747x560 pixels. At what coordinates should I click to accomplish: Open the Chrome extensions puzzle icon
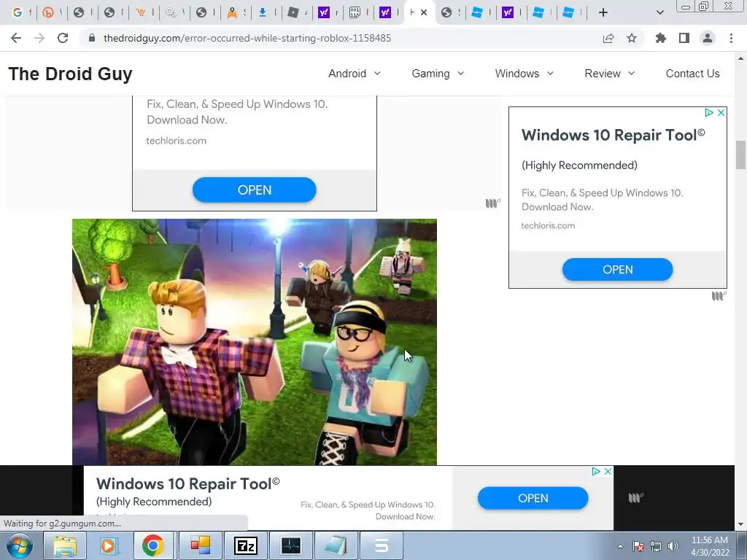661,38
